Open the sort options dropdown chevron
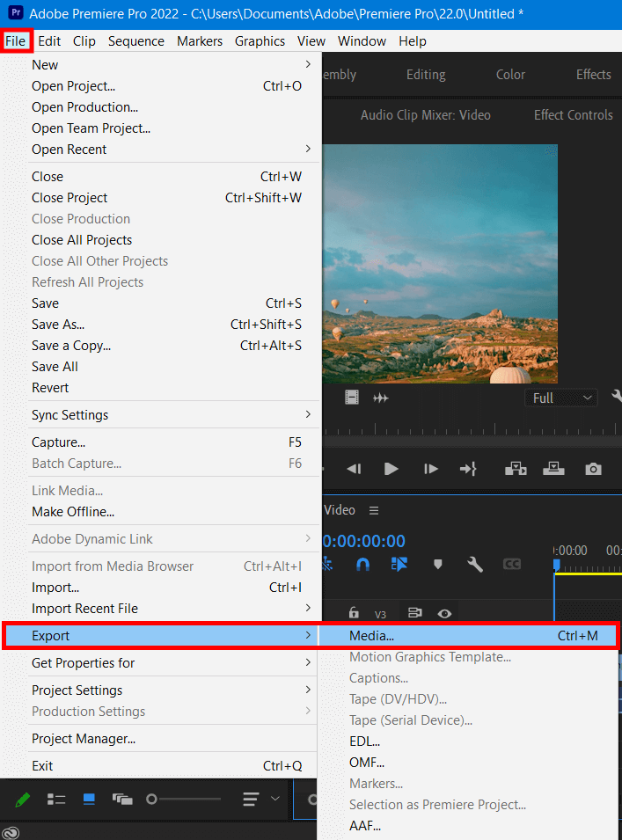Viewport: 622px width, 840px height. click(274, 799)
